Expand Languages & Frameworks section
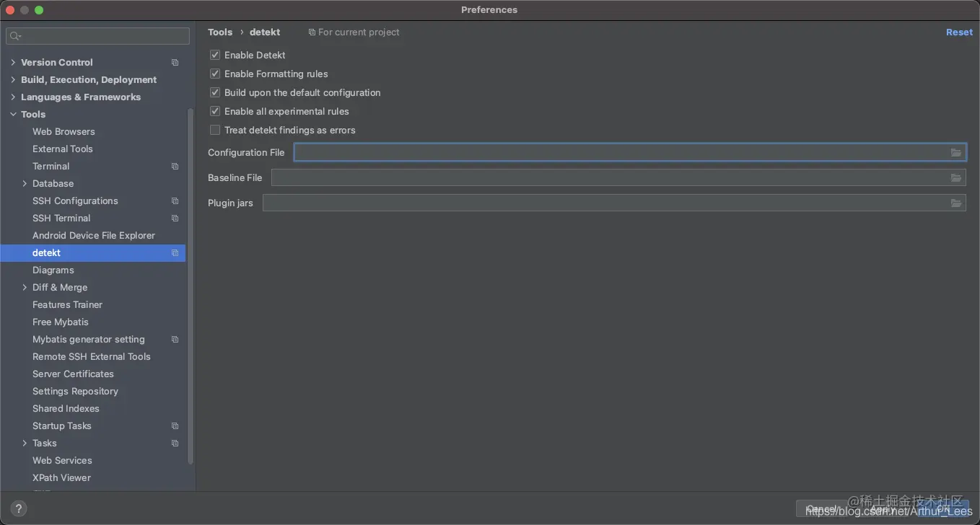This screenshot has height=525, width=980. [13, 97]
